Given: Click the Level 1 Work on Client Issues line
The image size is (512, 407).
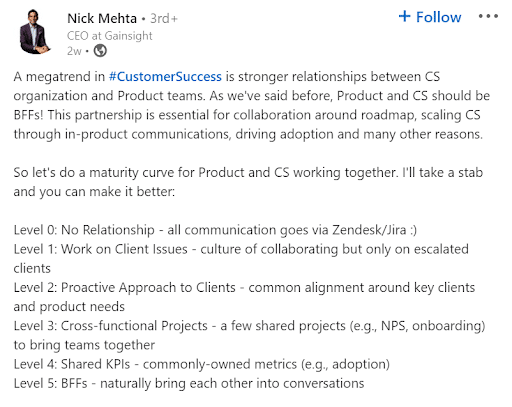Looking at the screenshot, I should [x=241, y=259].
